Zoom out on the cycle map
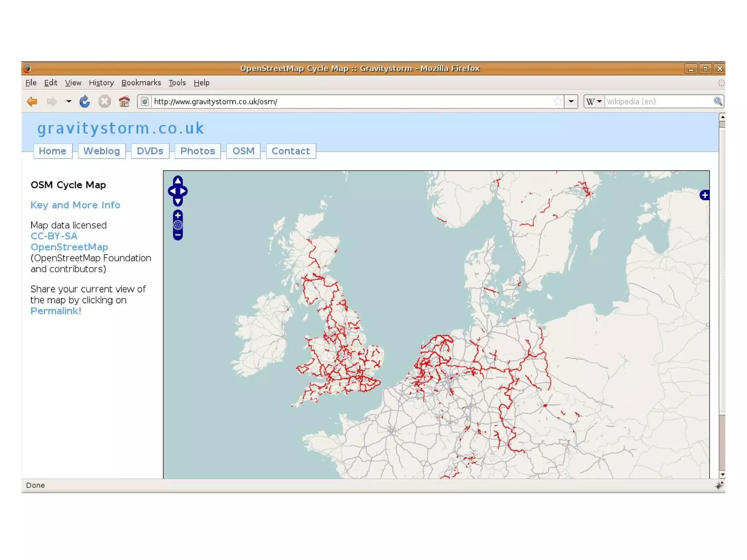 pos(178,235)
